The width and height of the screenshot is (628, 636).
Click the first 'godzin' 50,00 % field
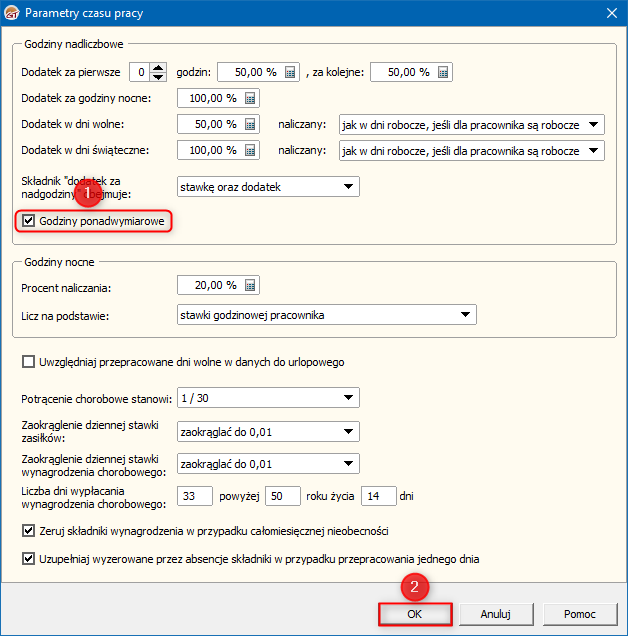(258, 72)
